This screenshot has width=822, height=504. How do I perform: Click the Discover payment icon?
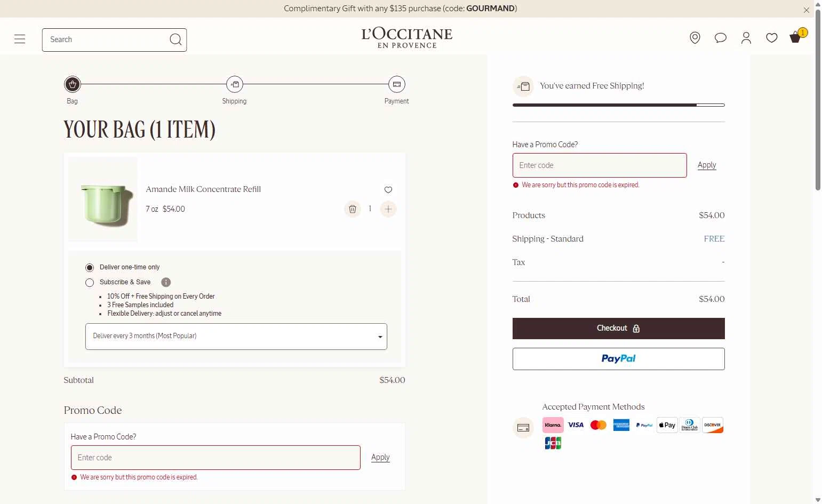pos(713,425)
